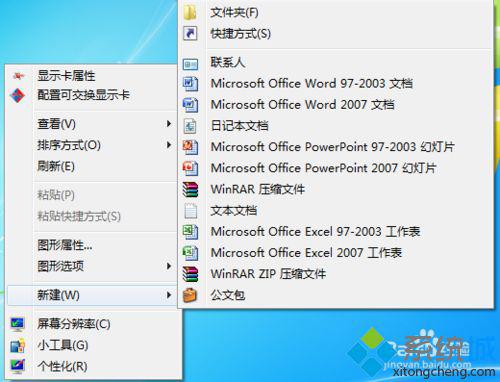
Task: Click the WinRAR books icon beside 压缩文件
Action: tap(190, 189)
